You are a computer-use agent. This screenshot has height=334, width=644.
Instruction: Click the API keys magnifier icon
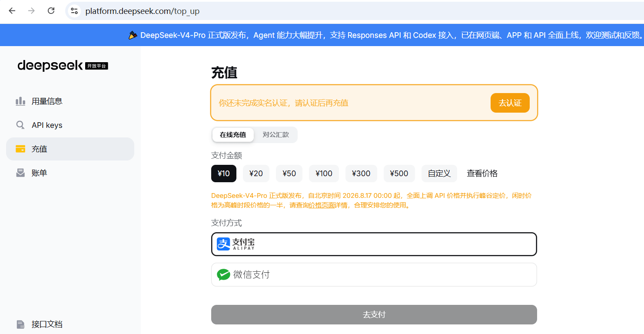(x=20, y=125)
